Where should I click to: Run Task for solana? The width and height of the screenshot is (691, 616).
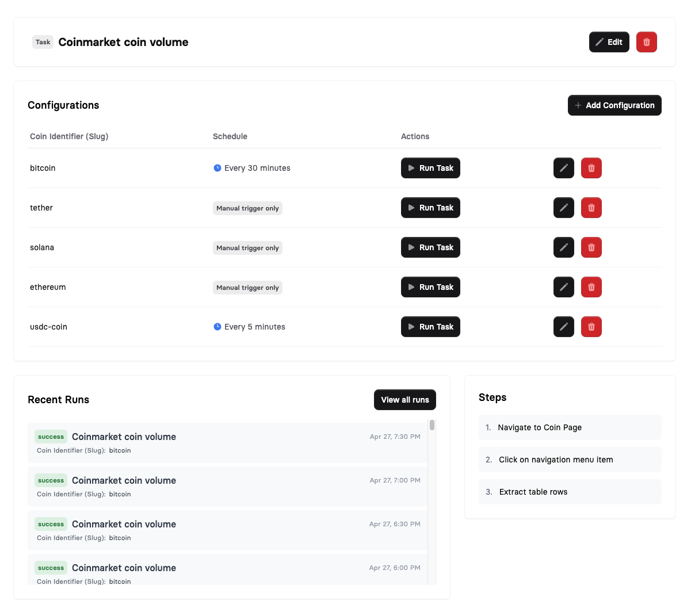click(430, 247)
